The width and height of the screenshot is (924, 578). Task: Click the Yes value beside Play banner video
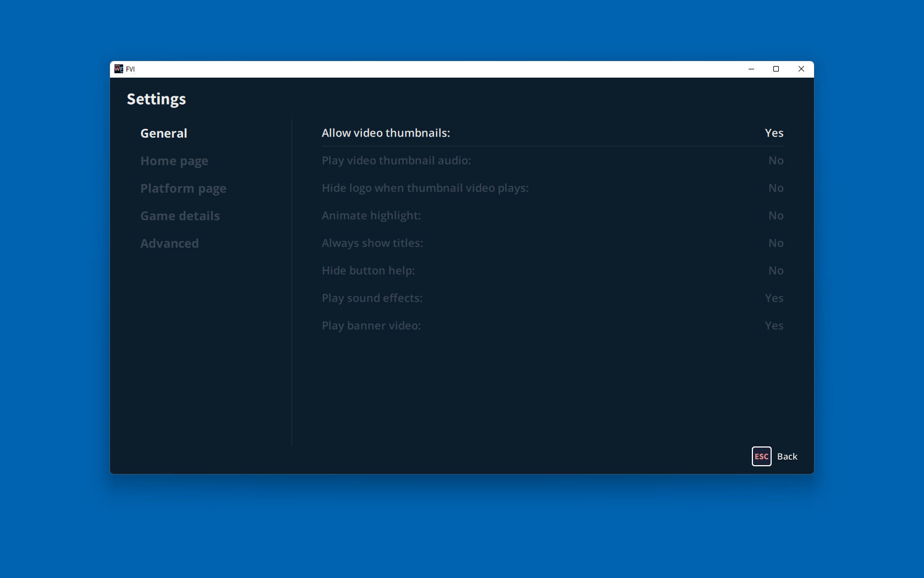[774, 325]
